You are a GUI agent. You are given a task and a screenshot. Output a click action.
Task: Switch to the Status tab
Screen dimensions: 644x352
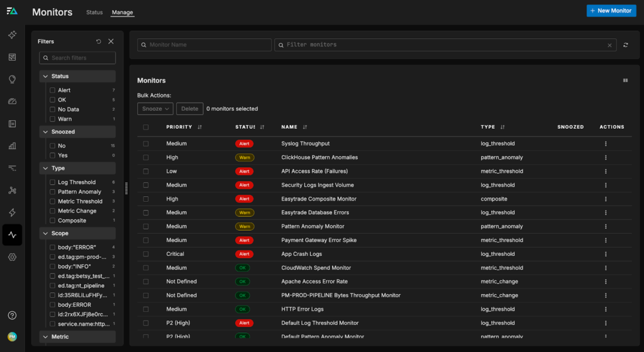point(94,13)
